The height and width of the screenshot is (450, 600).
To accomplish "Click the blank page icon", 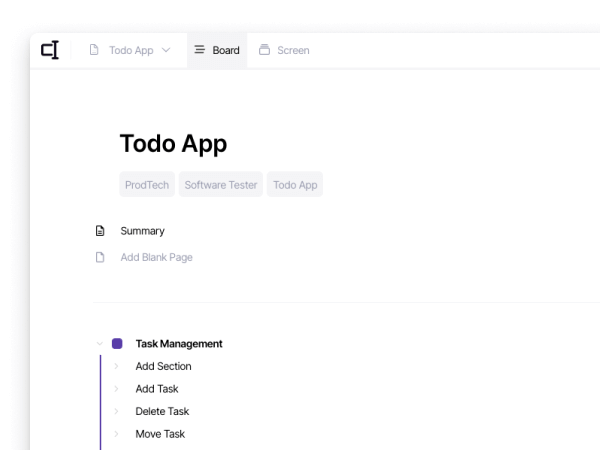I will 100,257.
